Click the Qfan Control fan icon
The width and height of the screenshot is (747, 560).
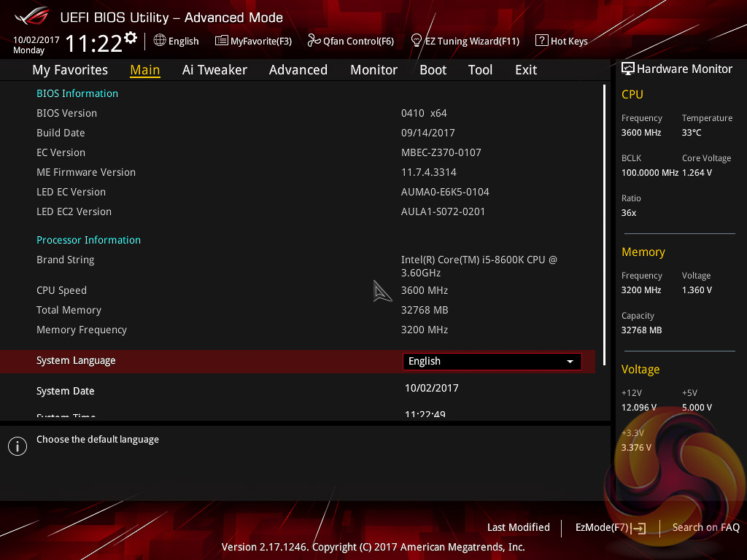pyautogui.click(x=314, y=41)
